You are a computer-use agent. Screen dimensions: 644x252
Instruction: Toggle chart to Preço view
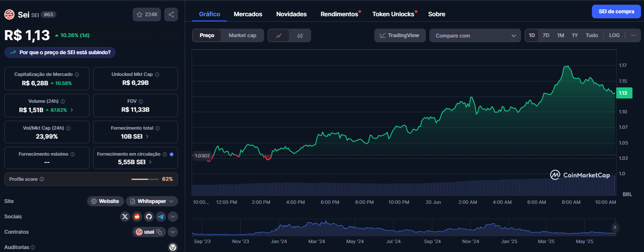pyautogui.click(x=207, y=35)
